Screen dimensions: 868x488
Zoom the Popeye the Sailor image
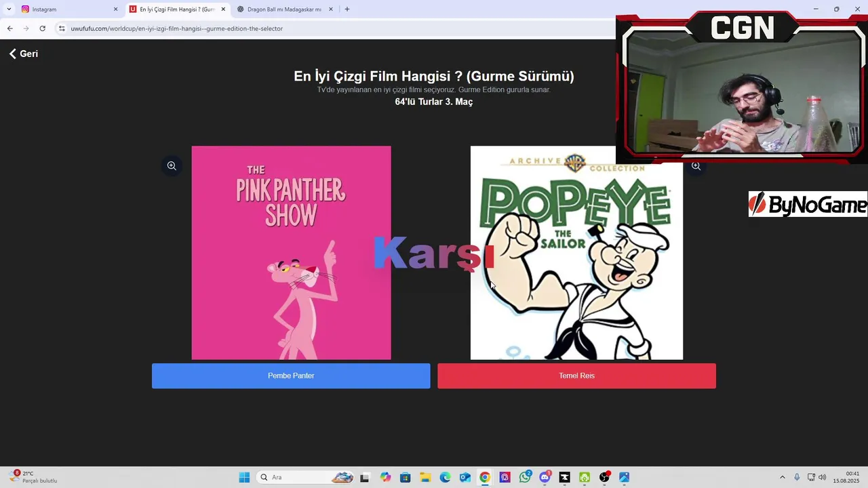click(696, 165)
